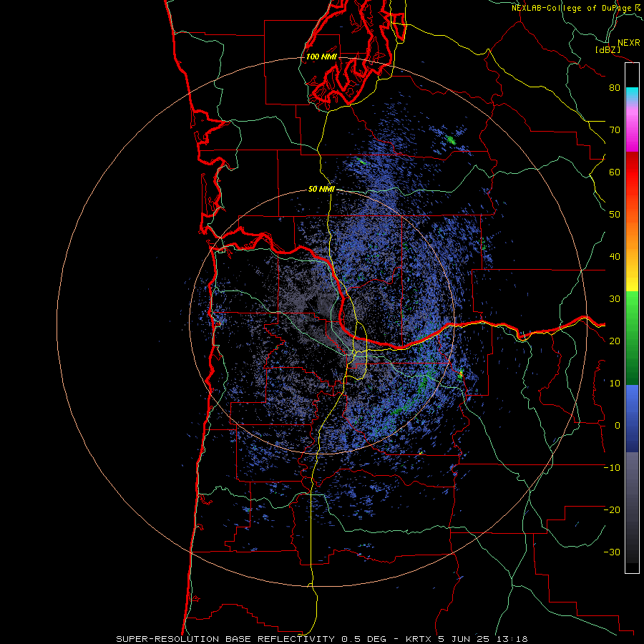Click the "NEXR" label above the color scale

pos(629,43)
